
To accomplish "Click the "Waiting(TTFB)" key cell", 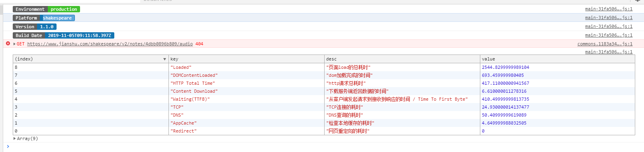I will coord(247,99).
